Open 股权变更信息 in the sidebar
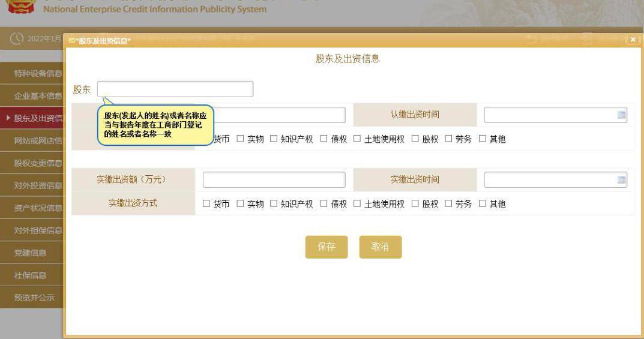Screen dimensions: 644x339 (x=32, y=163)
